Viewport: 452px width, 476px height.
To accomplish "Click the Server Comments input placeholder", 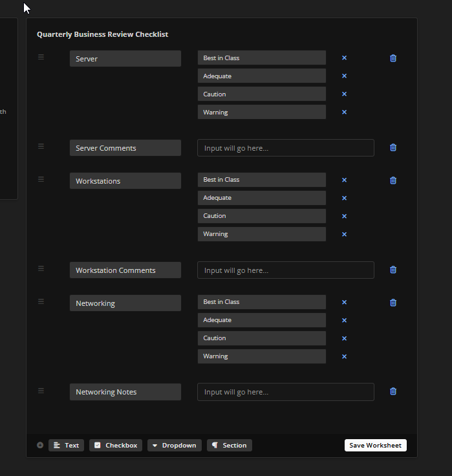I will [x=285, y=148].
